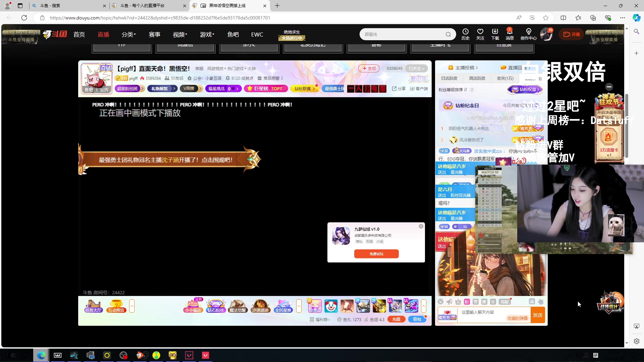Open the 小小福运 activity icon
Screen dimensions: 644x362
point(193,306)
